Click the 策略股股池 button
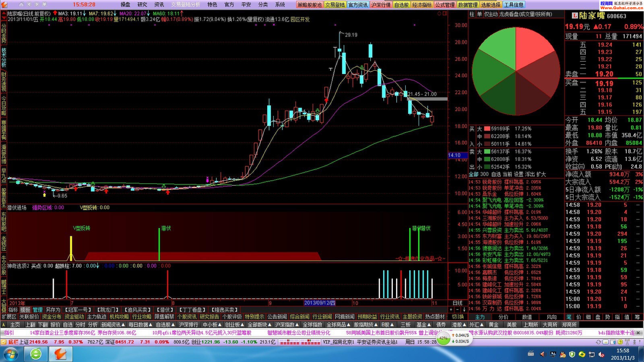Viewport: 644px width, 362px height. point(310,5)
